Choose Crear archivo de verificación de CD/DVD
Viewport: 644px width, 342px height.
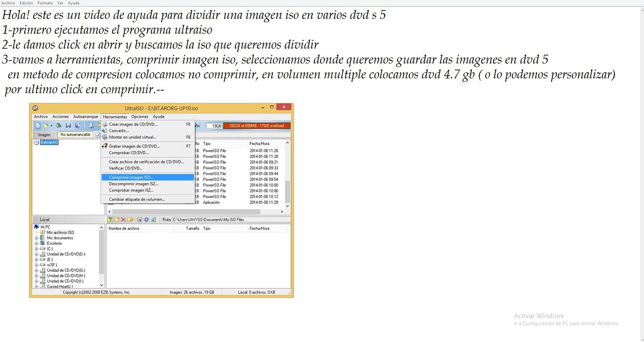[148, 162]
